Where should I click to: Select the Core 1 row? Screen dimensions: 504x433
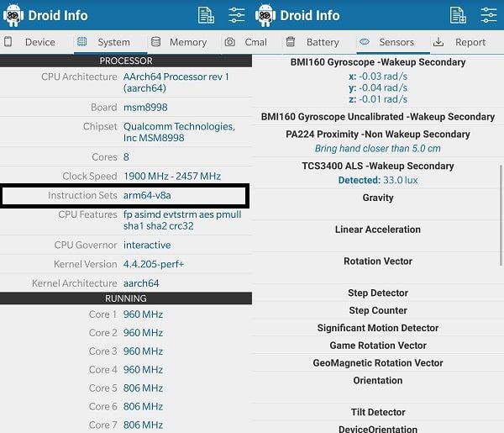tap(126, 314)
